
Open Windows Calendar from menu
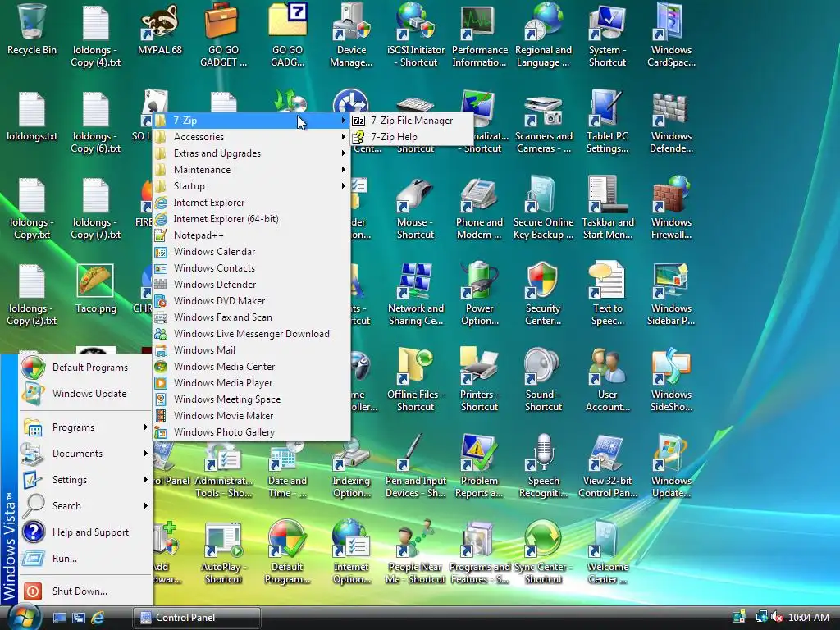pyautogui.click(x=251, y=252)
